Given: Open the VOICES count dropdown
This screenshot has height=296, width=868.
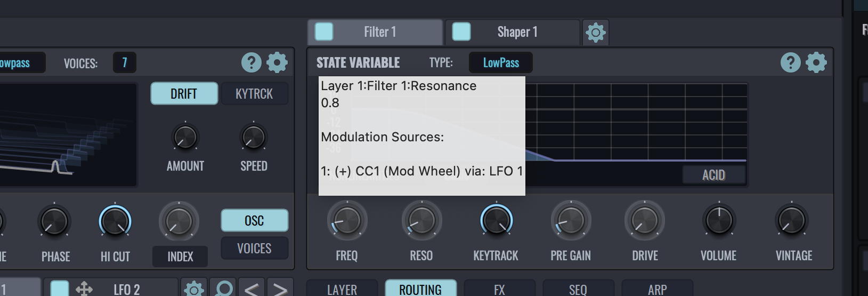Looking at the screenshot, I should (x=125, y=63).
